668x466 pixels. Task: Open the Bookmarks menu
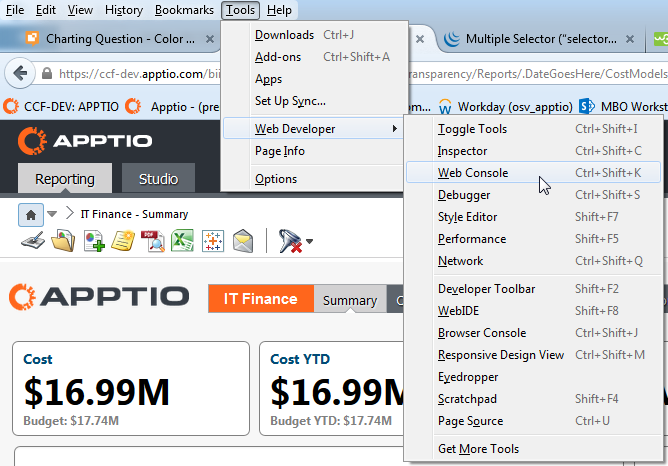[x=184, y=10]
